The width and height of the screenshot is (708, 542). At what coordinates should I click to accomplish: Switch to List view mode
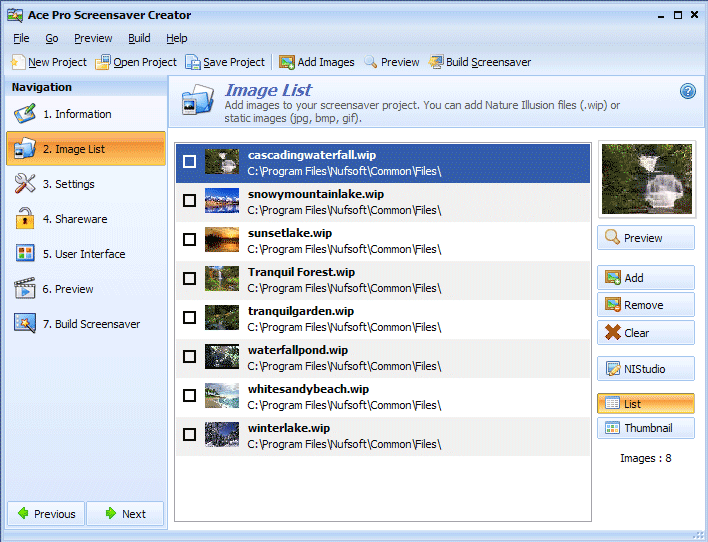(646, 404)
